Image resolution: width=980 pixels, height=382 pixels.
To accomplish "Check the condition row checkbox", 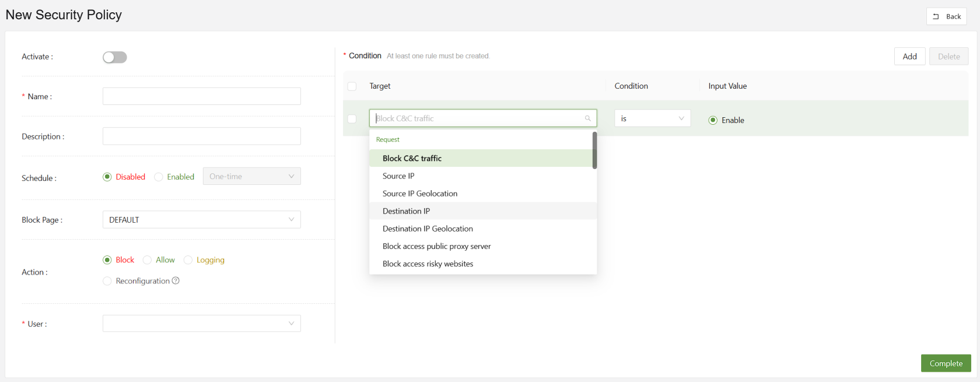I will (x=352, y=119).
